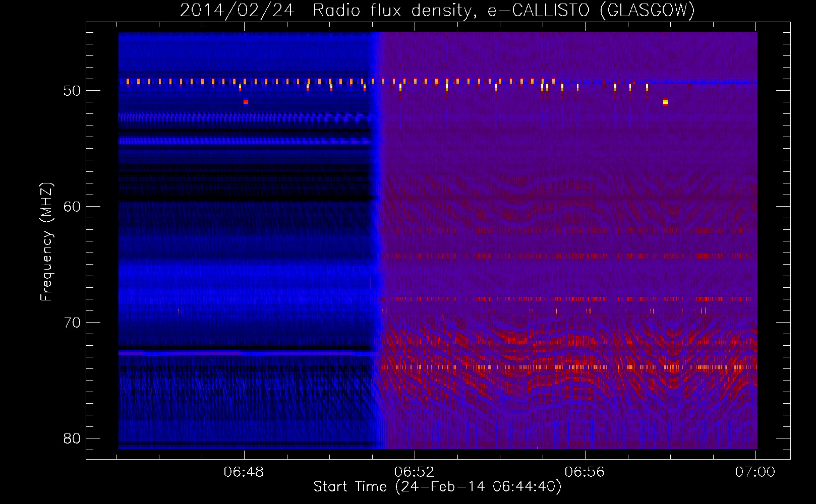Image resolution: width=816 pixels, height=504 pixels.
Task: Click the 06:56 time tick label
Action: coord(585,472)
